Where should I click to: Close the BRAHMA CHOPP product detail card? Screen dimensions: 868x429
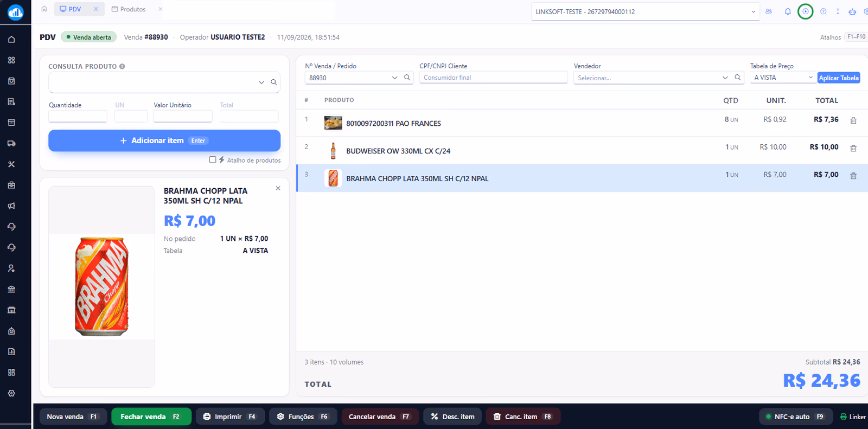pyautogui.click(x=278, y=188)
